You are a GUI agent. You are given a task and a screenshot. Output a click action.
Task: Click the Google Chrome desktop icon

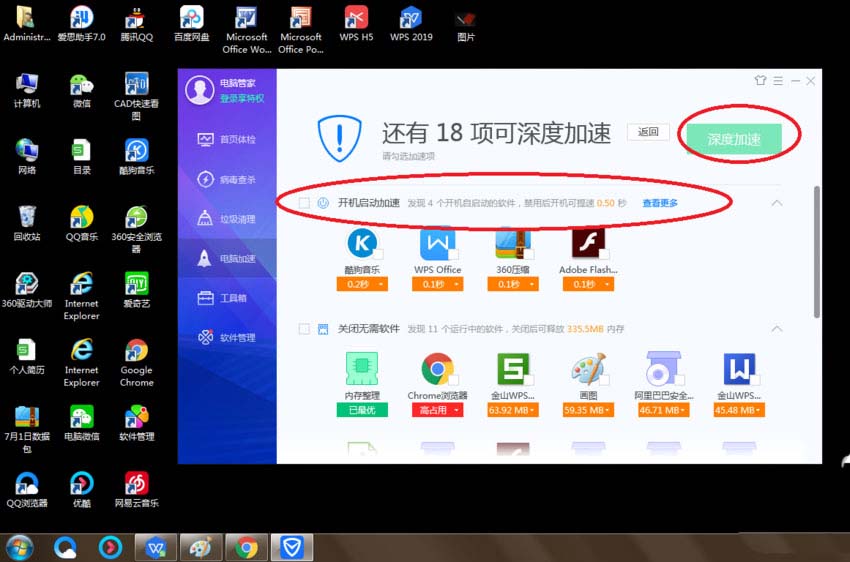point(136,351)
